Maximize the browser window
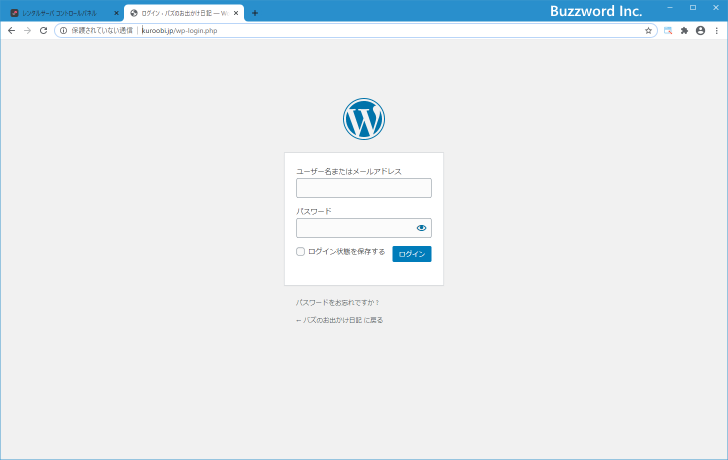The width and height of the screenshot is (728, 460). tap(693, 7)
